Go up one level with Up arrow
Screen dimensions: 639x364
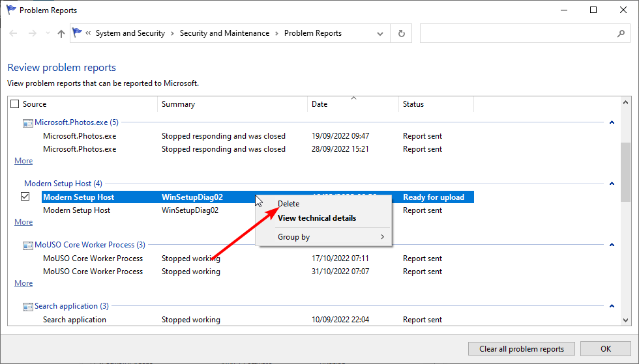click(x=61, y=33)
